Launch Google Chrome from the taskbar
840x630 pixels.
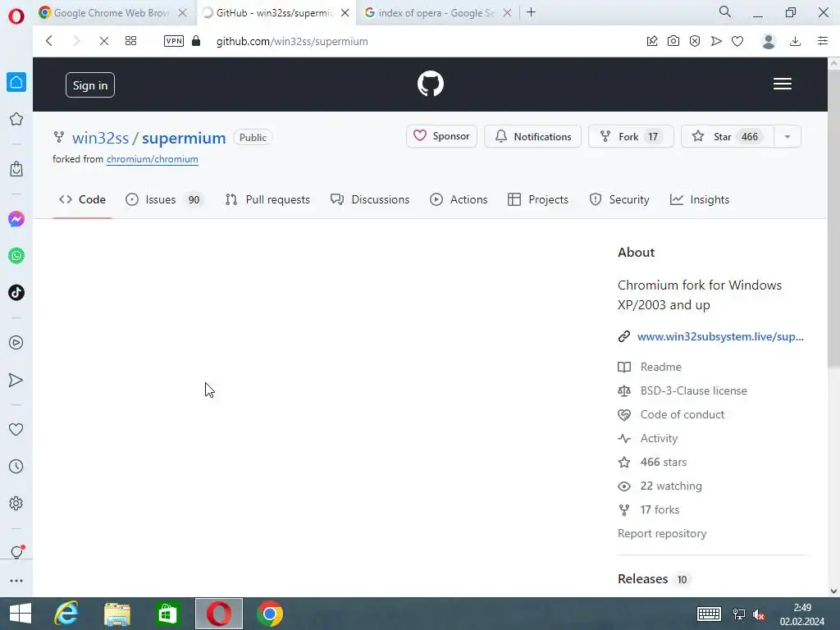pos(270,614)
